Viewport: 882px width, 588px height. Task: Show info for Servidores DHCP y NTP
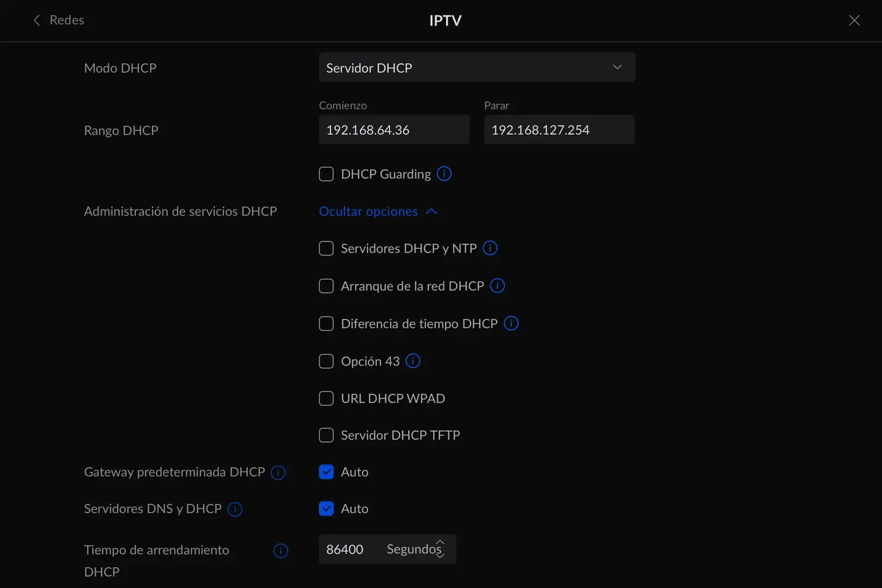[x=490, y=248]
